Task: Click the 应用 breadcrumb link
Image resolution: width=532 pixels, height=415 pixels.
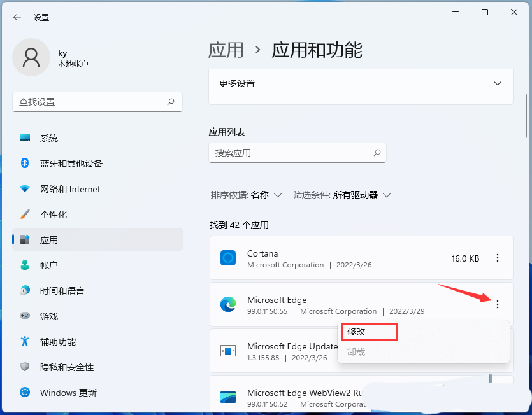Action: 226,50
